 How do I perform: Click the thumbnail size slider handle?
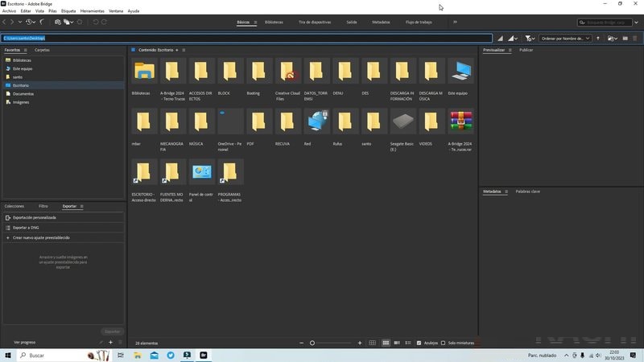[x=312, y=343]
